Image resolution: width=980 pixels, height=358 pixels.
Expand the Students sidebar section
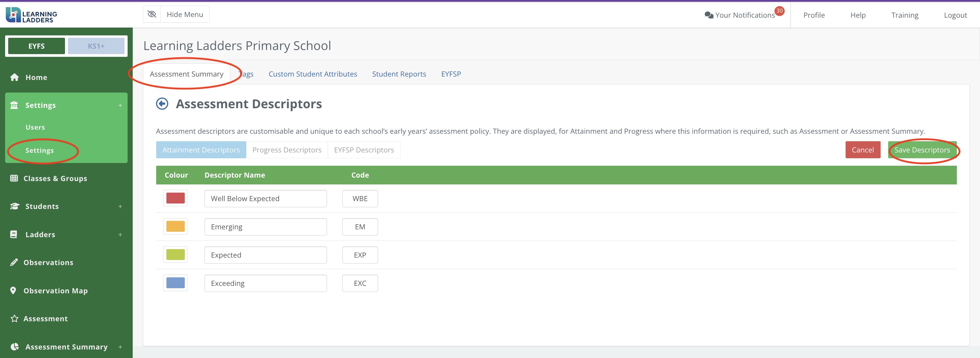tap(120, 206)
